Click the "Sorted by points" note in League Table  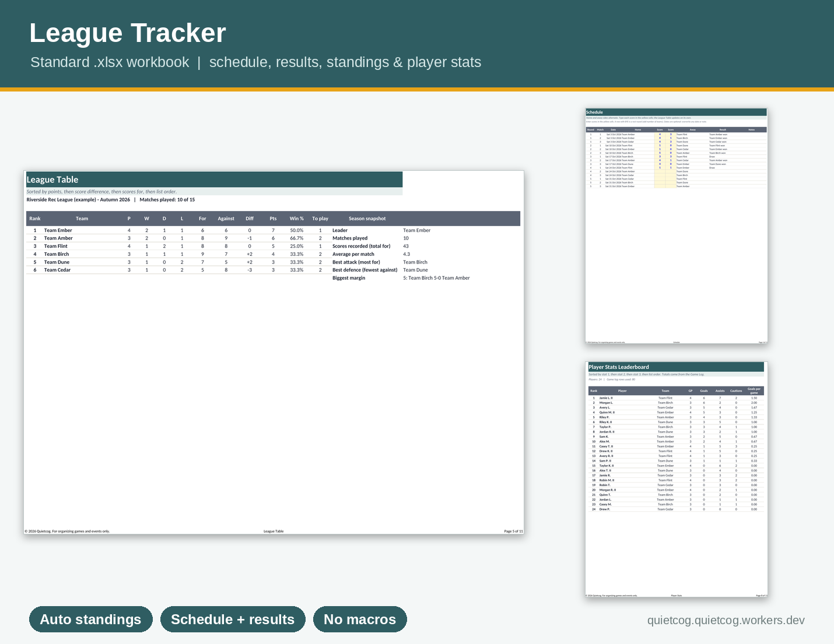click(101, 192)
